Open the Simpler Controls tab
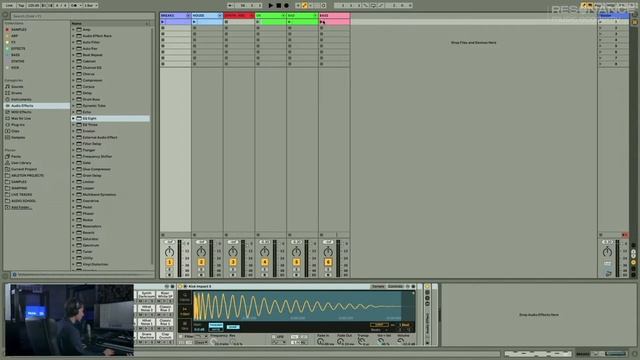This screenshot has width=640, height=360. [395, 287]
